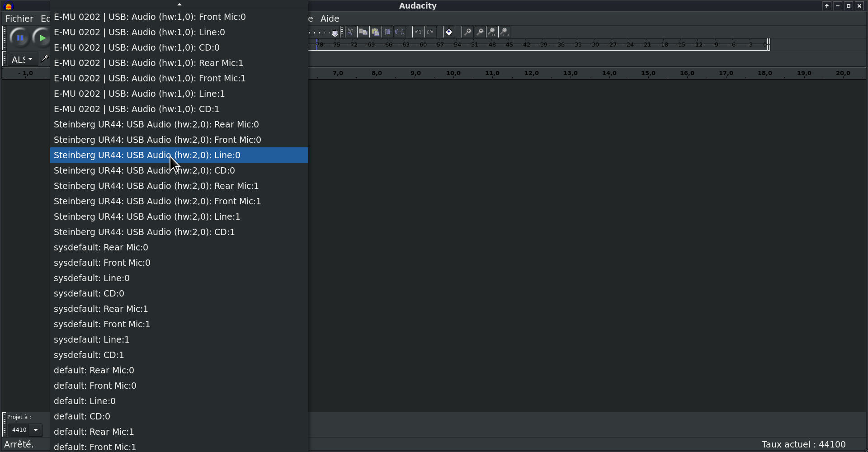Image resolution: width=868 pixels, height=452 pixels.
Task: Click the Fit Project zoom icon
Action: (504, 32)
